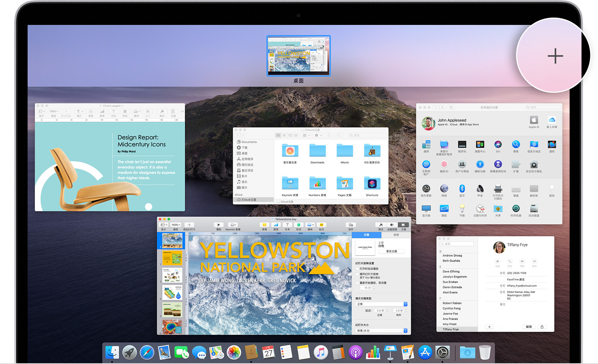The image size is (598, 364).
Task: Open the 100% zoom dropdown in Keynote
Action: [176, 225]
